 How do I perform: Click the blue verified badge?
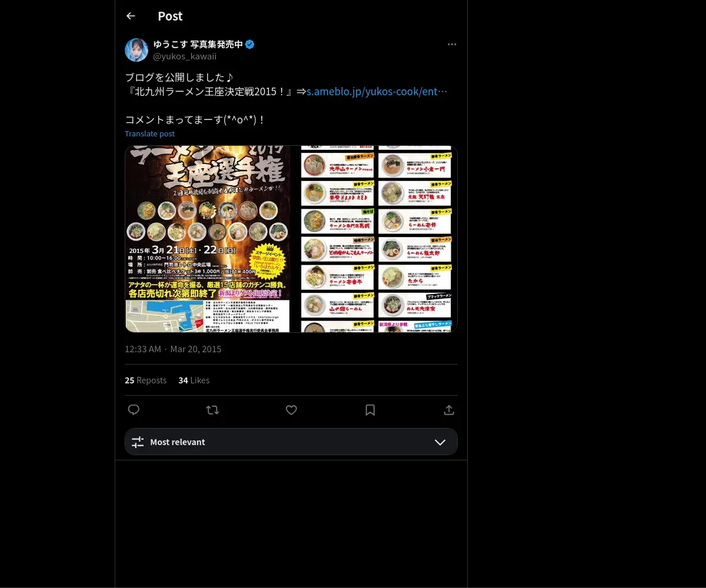pos(250,44)
